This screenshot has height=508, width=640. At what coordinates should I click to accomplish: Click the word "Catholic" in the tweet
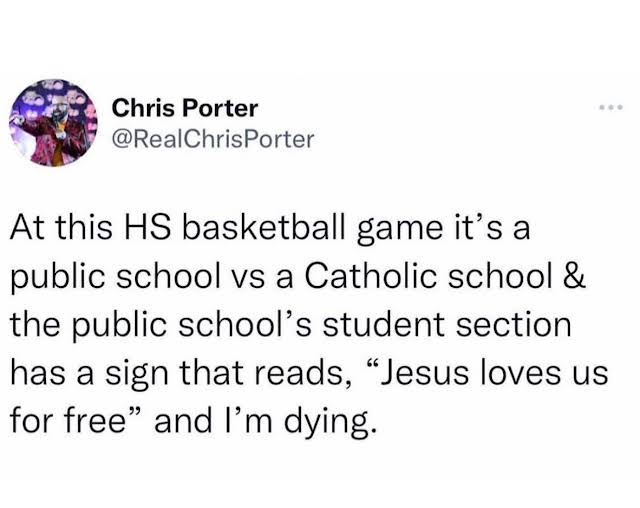(370, 276)
